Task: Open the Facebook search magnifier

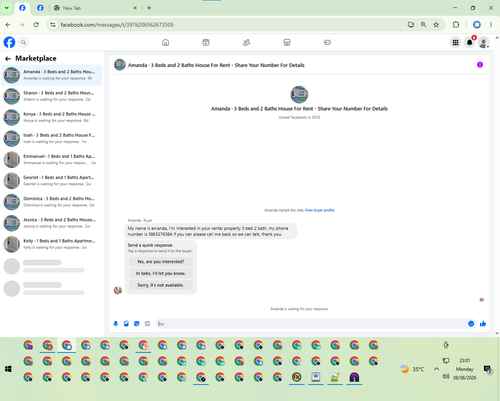Action: (23, 42)
